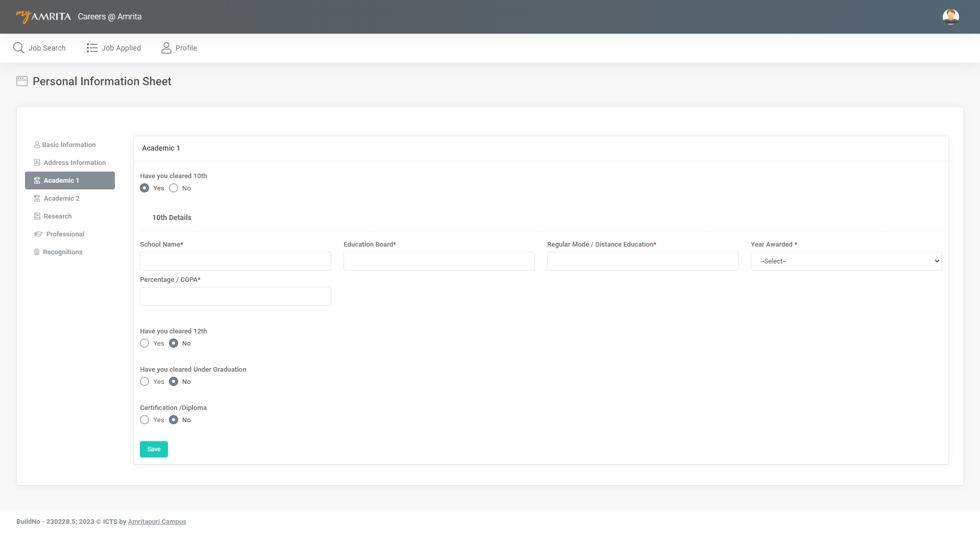Click the Job Applied list icon
980x533 pixels.
pos(92,48)
